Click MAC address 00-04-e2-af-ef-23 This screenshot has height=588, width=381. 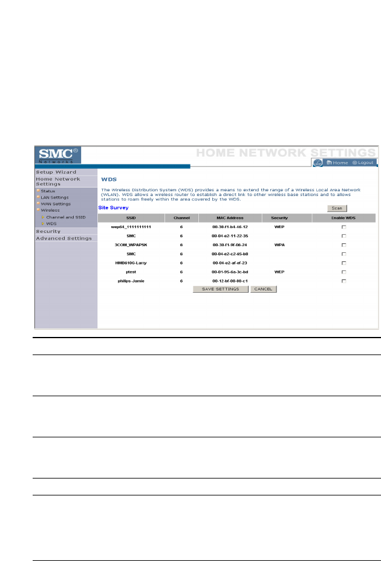pos(230,263)
